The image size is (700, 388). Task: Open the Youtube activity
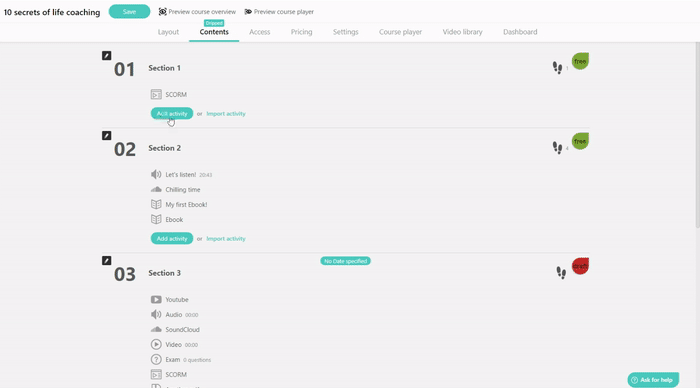[x=177, y=300]
